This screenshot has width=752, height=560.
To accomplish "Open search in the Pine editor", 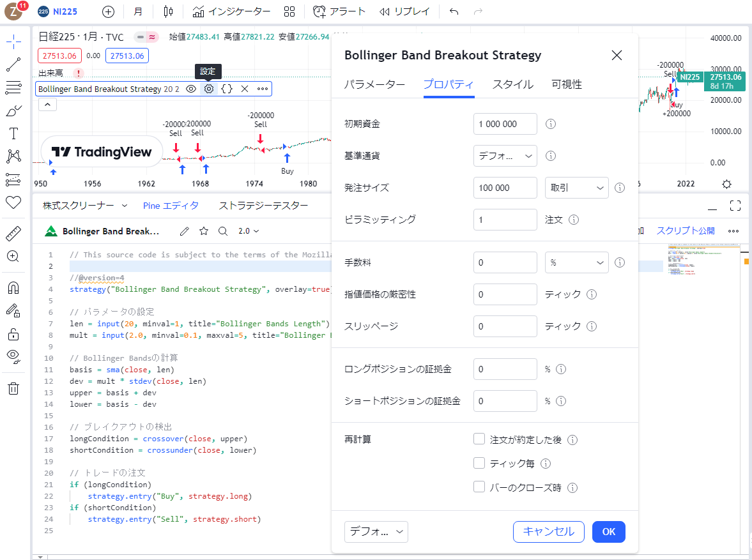I will (222, 231).
